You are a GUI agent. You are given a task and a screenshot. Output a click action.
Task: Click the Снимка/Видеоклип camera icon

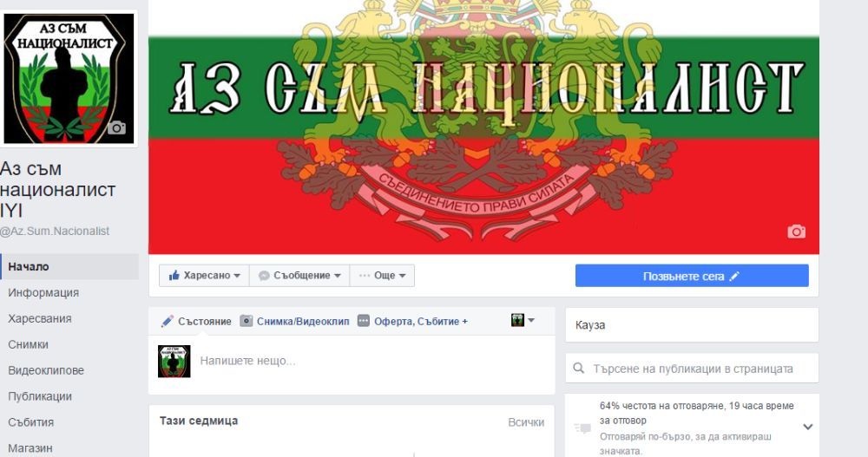pyautogui.click(x=246, y=321)
